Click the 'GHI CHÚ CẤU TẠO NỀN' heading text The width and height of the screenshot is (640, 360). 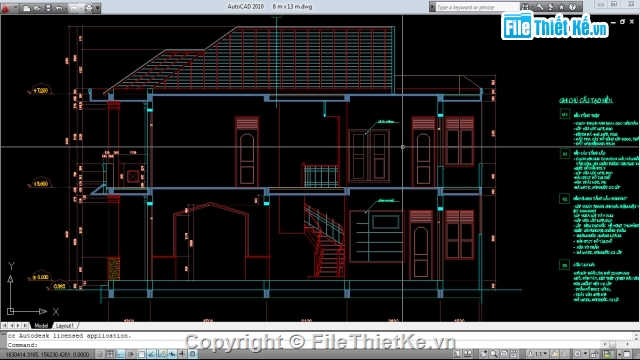pyautogui.click(x=586, y=100)
